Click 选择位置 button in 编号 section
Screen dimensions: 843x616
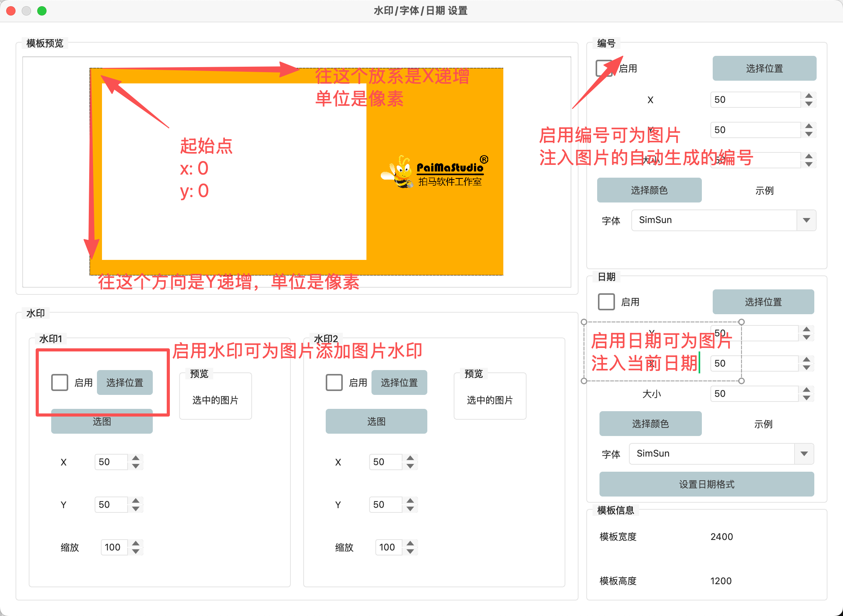point(764,68)
